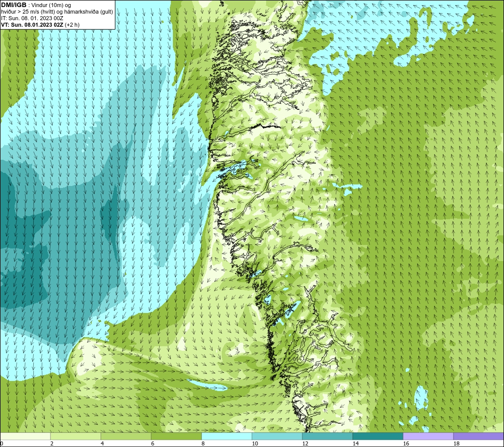
Task: Click the 6–8 m/s olive green swatch
Action: pyautogui.click(x=176, y=436)
